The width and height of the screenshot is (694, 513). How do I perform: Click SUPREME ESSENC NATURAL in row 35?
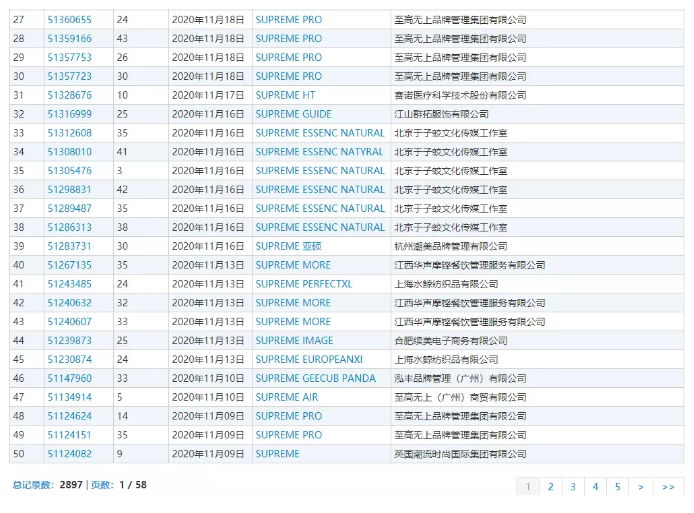(320, 171)
